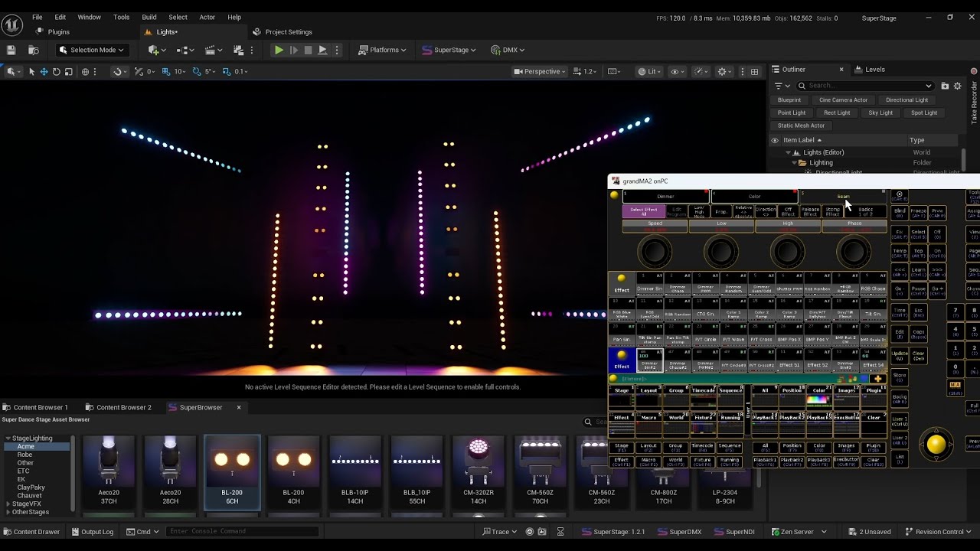Filter Outliner by Cine Camera Actor

(x=843, y=99)
